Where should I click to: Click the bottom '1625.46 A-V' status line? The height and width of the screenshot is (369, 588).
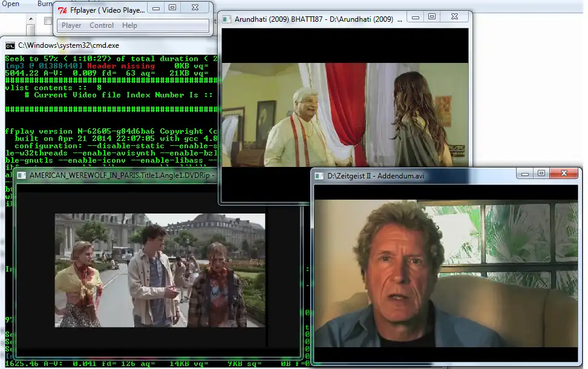pos(157,364)
